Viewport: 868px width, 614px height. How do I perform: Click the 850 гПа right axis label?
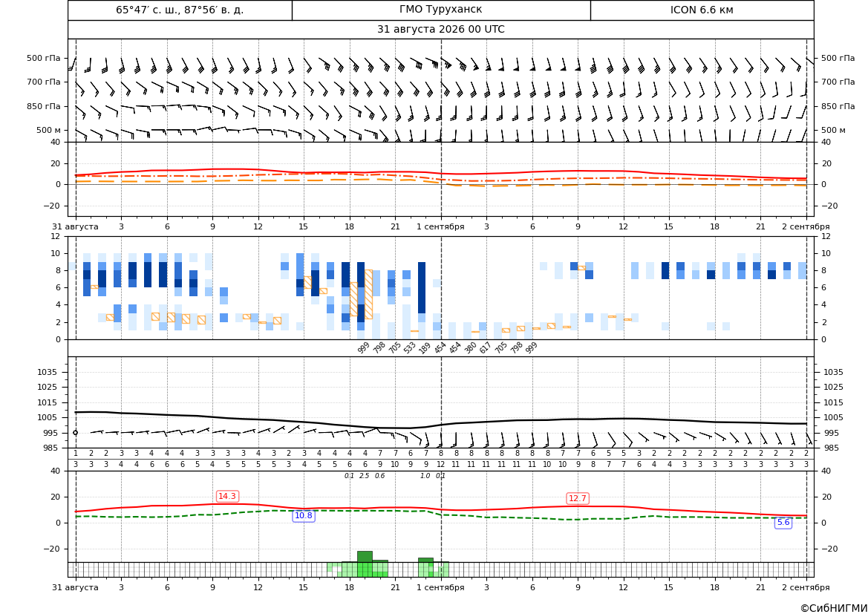[x=838, y=106]
